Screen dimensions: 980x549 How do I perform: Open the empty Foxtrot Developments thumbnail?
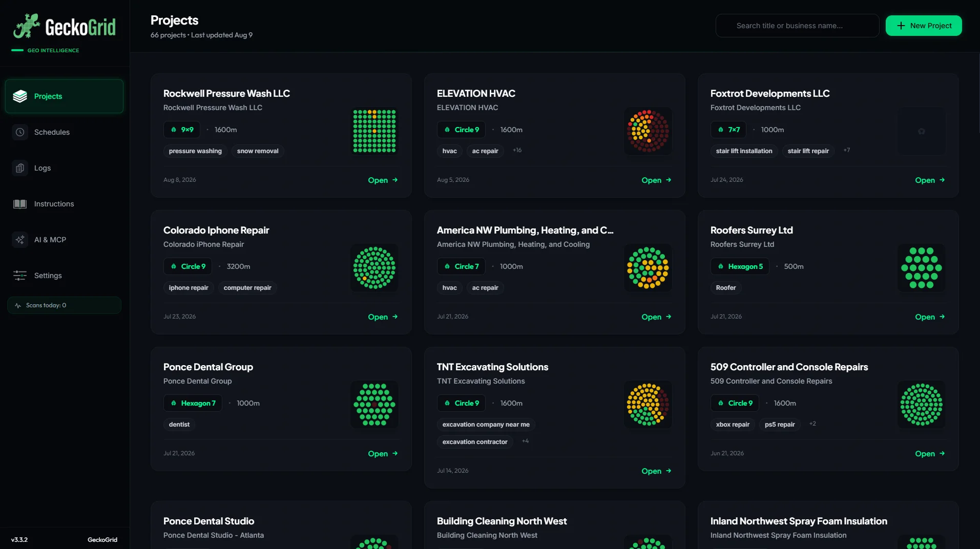(x=922, y=131)
